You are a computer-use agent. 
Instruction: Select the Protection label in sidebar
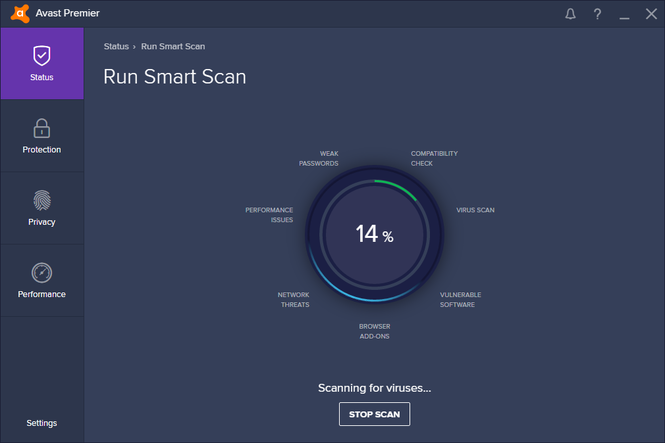coord(42,150)
